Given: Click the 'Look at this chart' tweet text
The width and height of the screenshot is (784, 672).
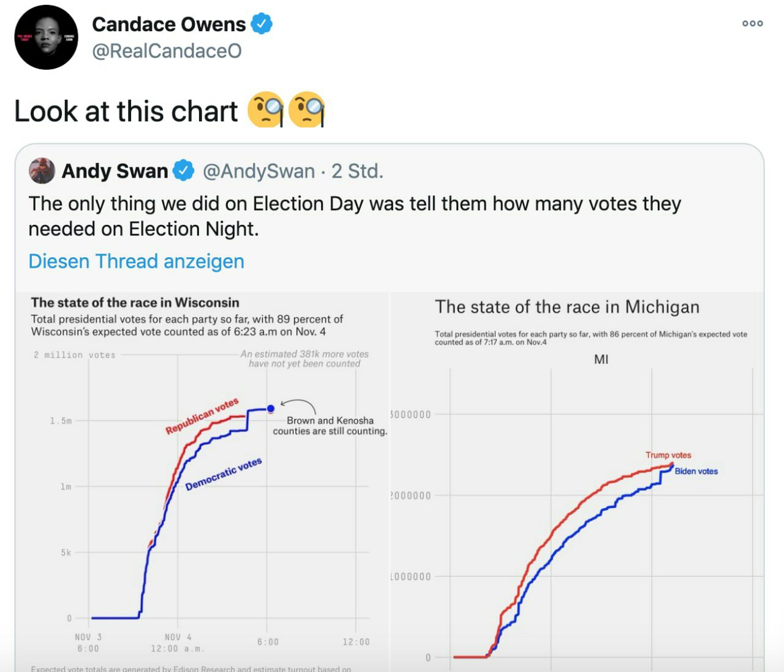Looking at the screenshot, I should (126, 111).
